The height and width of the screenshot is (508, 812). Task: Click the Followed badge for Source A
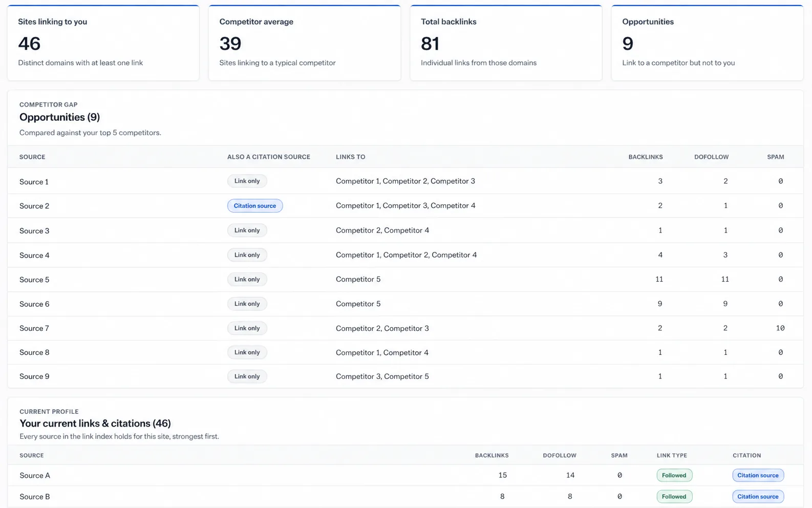pos(674,475)
